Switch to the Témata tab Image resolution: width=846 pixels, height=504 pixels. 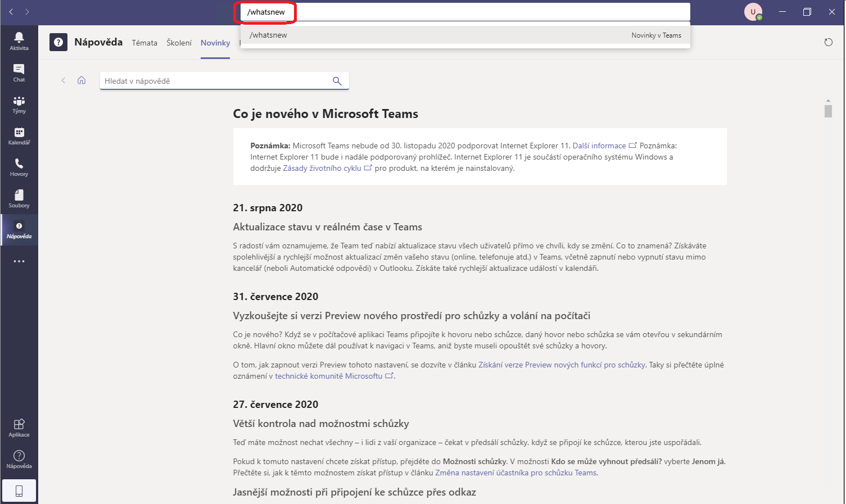144,43
